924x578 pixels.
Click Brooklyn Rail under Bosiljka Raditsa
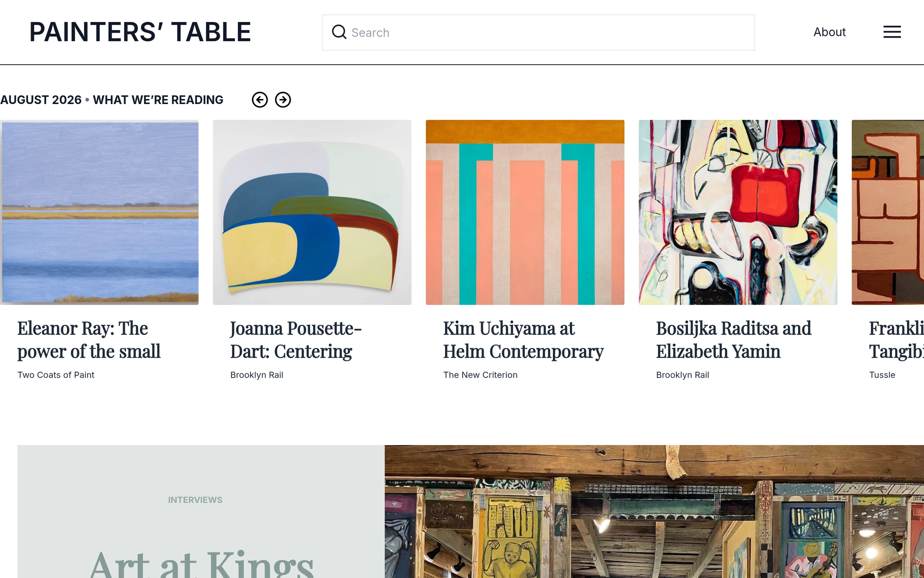click(x=683, y=375)
